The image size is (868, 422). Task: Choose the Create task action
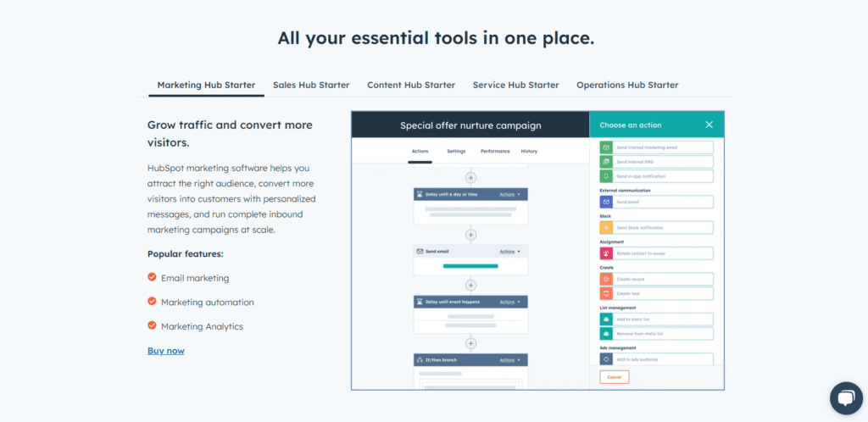(x=657, y=294)
